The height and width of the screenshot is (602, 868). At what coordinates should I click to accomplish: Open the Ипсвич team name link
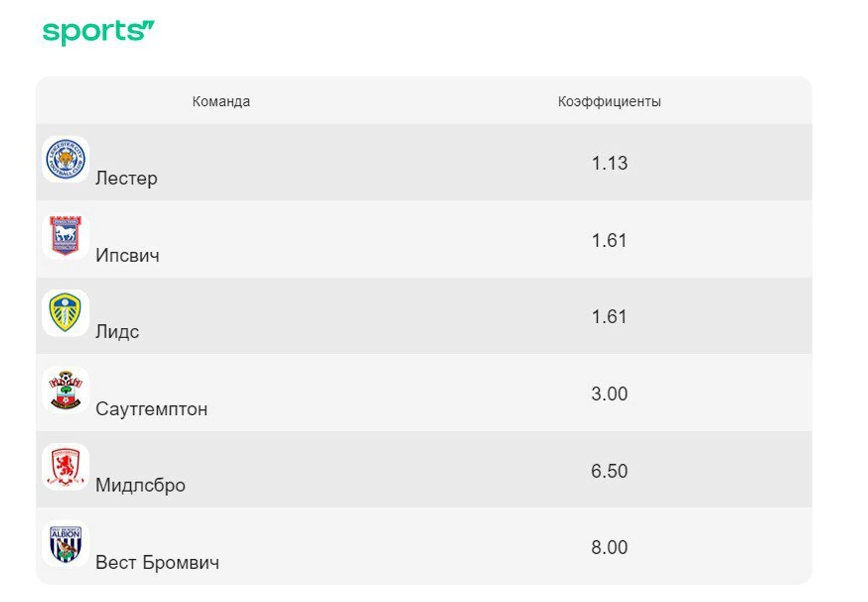(x=127, y=256)
